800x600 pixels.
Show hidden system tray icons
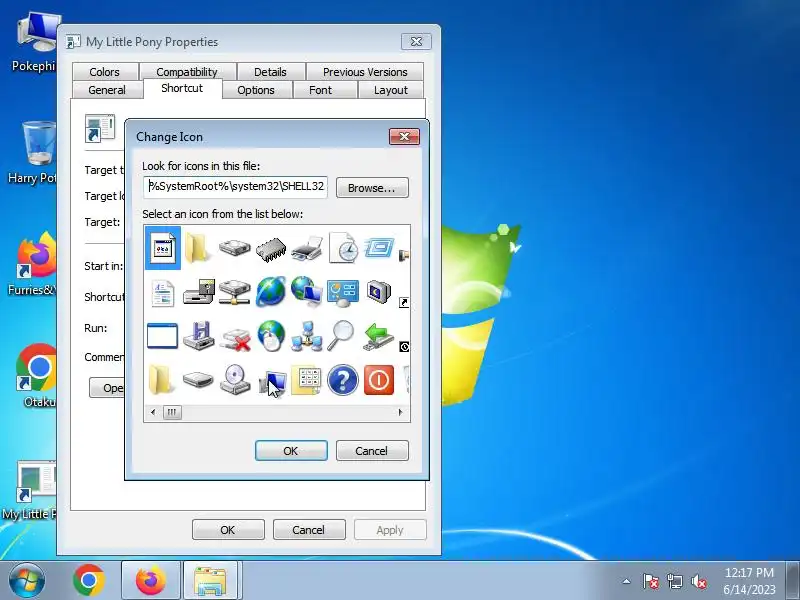click(x=627, y=581)
